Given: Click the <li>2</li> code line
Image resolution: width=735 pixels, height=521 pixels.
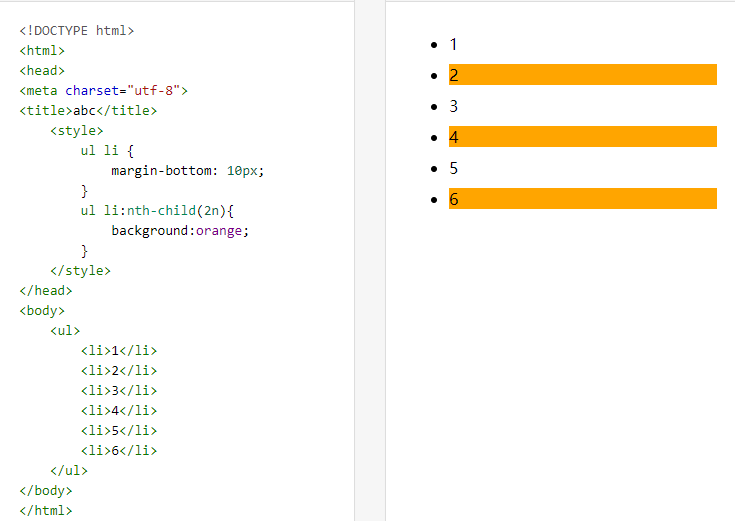Looking at the screenshot, I should click(x=119, y=370).
